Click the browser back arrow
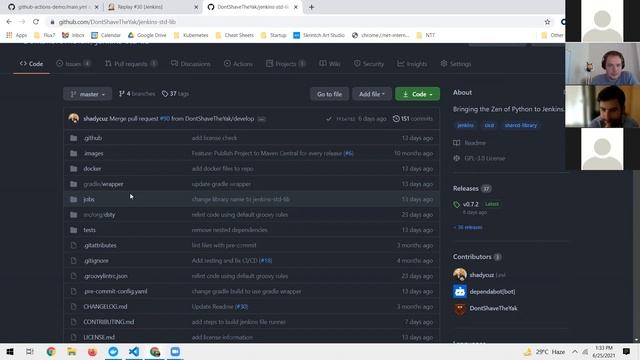The height and width of the screenshot is (360, 640). point(9,22)
